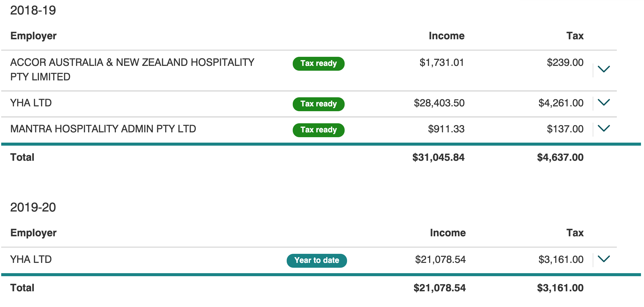Click the Tax ready badge for YHA LTD
Screen dimensions: 644x307
point(318,104)
